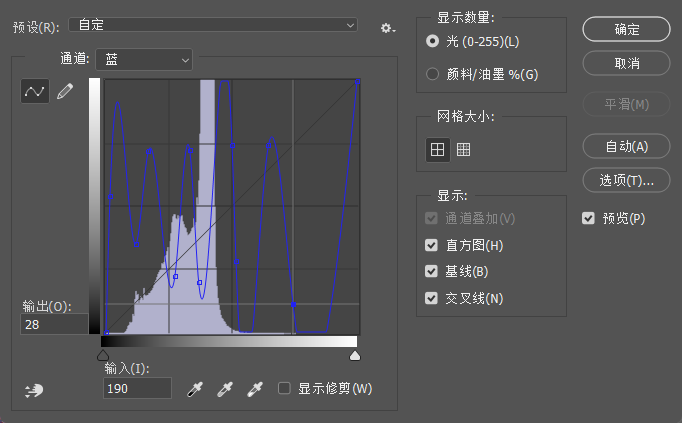Click the 输入 input value field

click(137, 388)
